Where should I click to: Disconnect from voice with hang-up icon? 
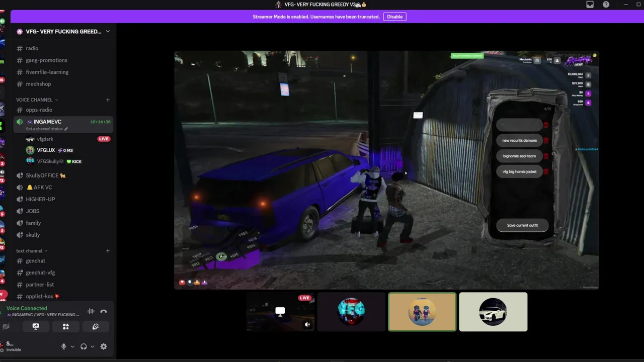(x=104, y=311)
